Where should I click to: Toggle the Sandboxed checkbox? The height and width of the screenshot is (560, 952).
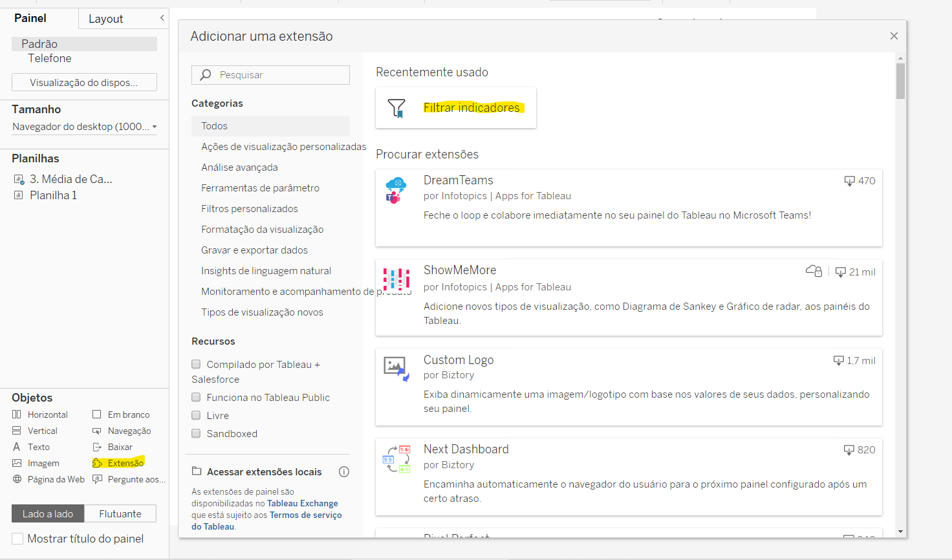tap(196, 433)
